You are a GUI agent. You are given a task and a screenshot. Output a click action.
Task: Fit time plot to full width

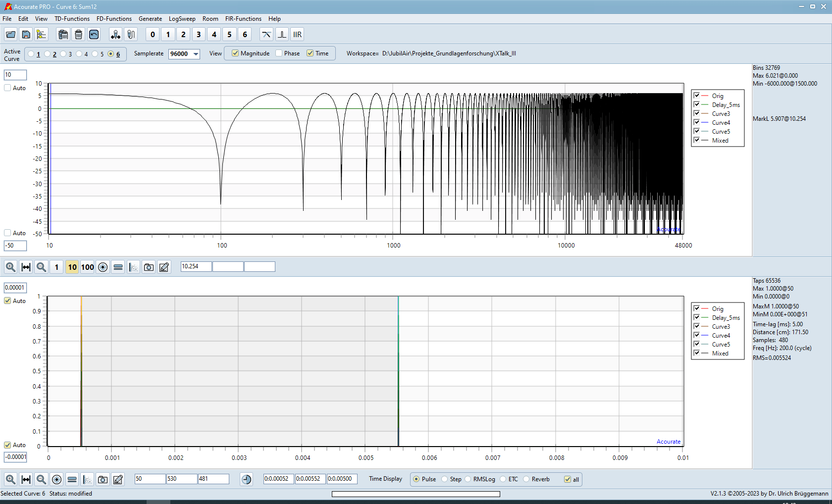coord(26,479)
